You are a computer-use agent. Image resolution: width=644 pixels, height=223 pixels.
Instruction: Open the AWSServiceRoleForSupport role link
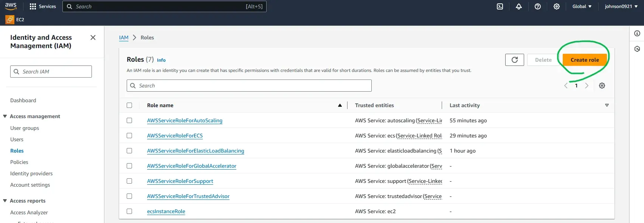point(180,181)
